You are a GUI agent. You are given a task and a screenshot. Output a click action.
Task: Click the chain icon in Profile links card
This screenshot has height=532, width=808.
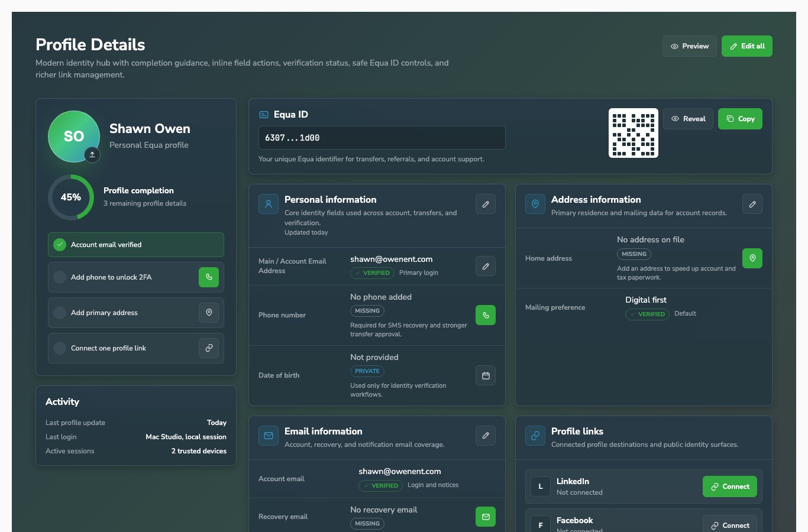coord(535,436)
